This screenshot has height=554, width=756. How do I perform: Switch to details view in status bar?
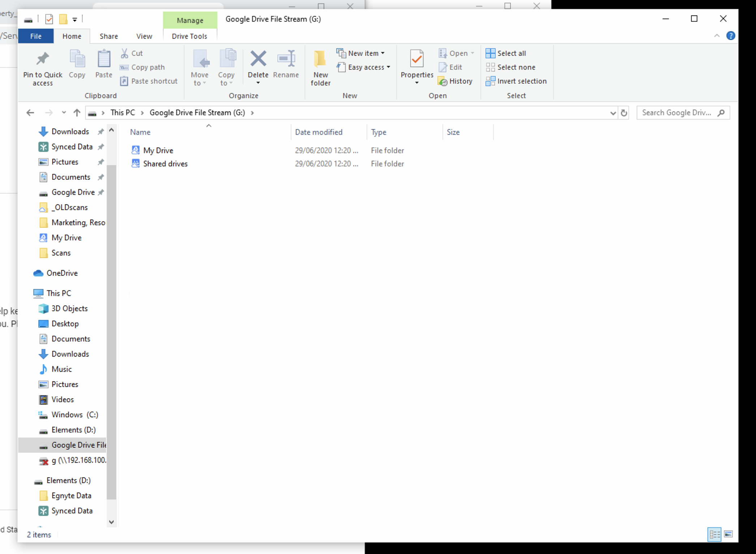click(x=714, y=534)
